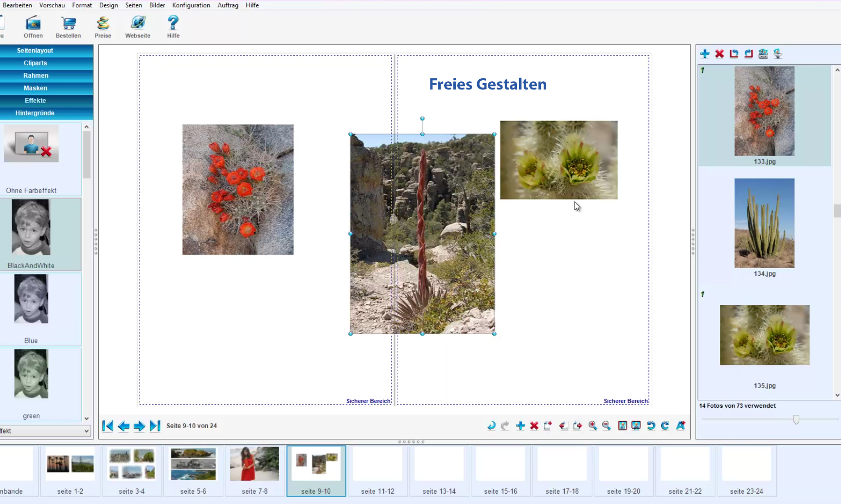The width and height of the screenshot is (841, 504).
Task: Select the red cactus flower photo on canvas
Action: [x=238, y=189]
